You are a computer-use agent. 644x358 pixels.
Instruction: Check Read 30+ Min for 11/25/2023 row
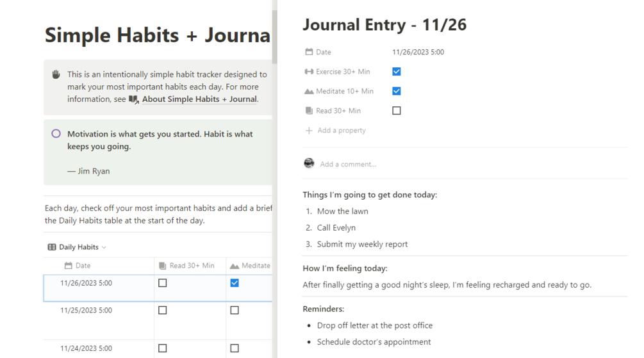163,310
